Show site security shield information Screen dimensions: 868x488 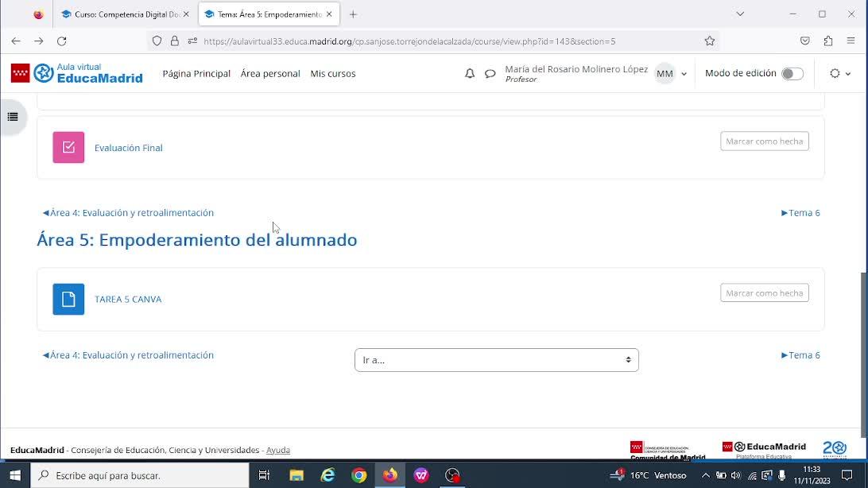pos(157,41)
